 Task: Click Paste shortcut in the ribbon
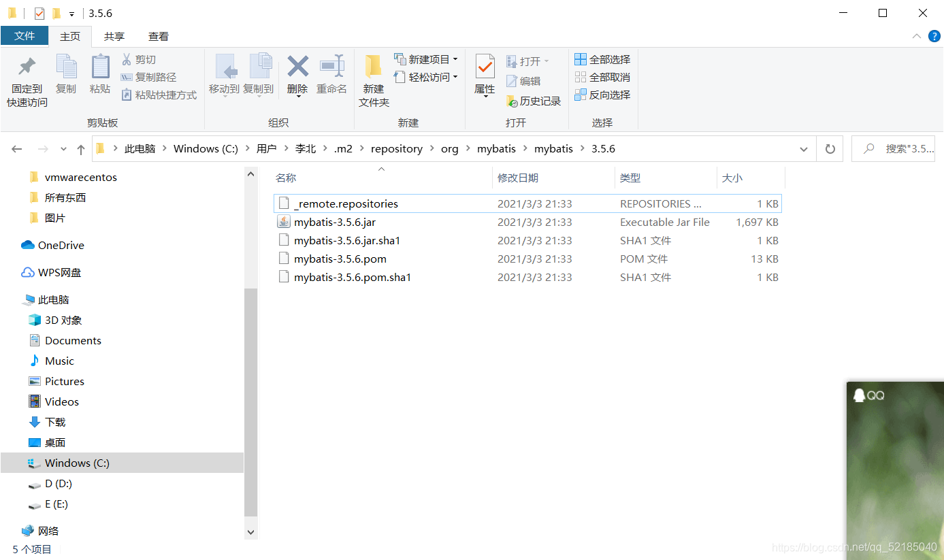tap(159, 95)
